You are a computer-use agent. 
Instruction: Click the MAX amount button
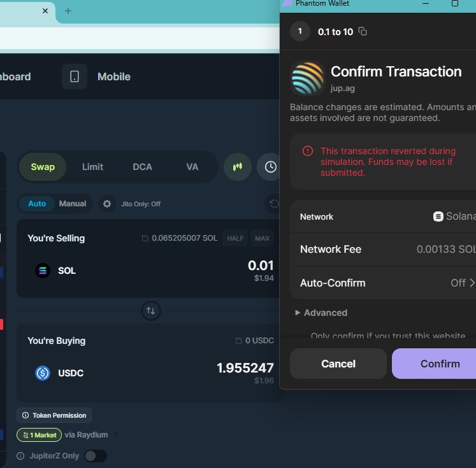point(262,238)
